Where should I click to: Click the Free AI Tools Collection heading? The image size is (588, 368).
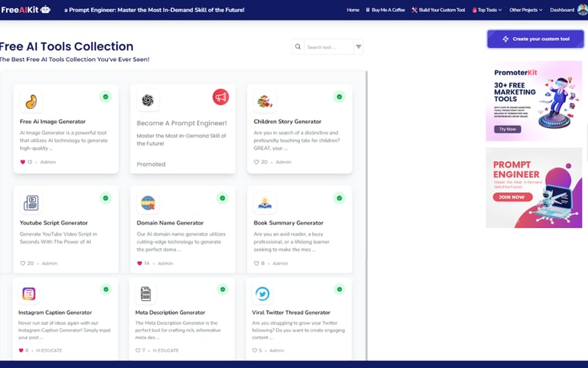tap(66, 46)
